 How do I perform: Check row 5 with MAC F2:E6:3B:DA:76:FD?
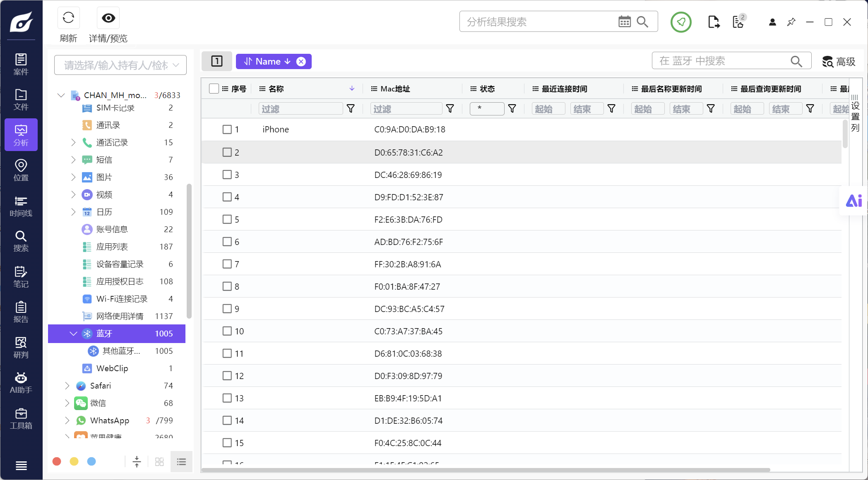coord(227,219)
